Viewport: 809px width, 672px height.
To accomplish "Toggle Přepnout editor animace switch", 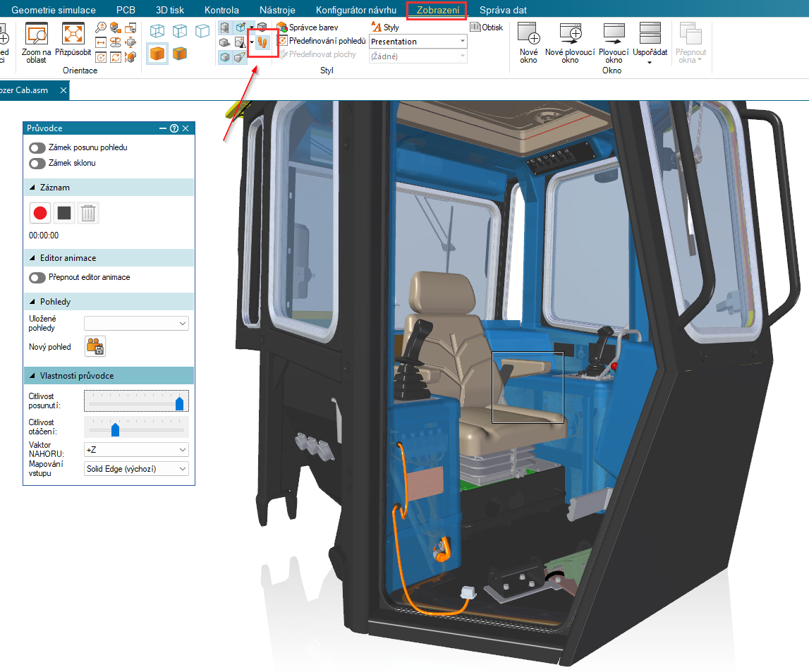I will pyautogui.click(x=37, y=278).
